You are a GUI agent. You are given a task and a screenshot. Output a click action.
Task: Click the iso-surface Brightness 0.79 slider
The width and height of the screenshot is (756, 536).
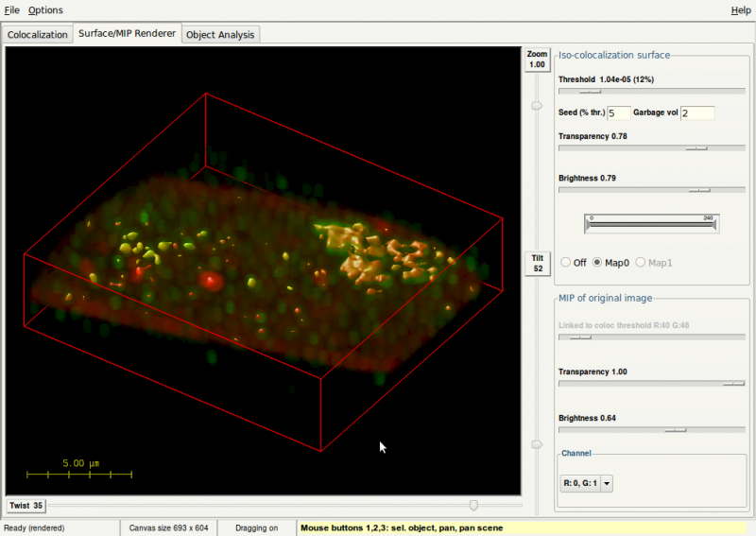(699, 190)
